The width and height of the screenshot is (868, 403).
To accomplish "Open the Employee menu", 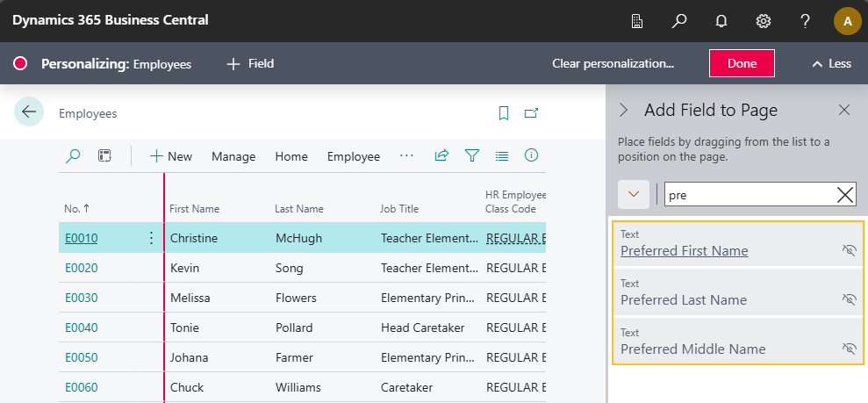I will (x=354, y=156).
